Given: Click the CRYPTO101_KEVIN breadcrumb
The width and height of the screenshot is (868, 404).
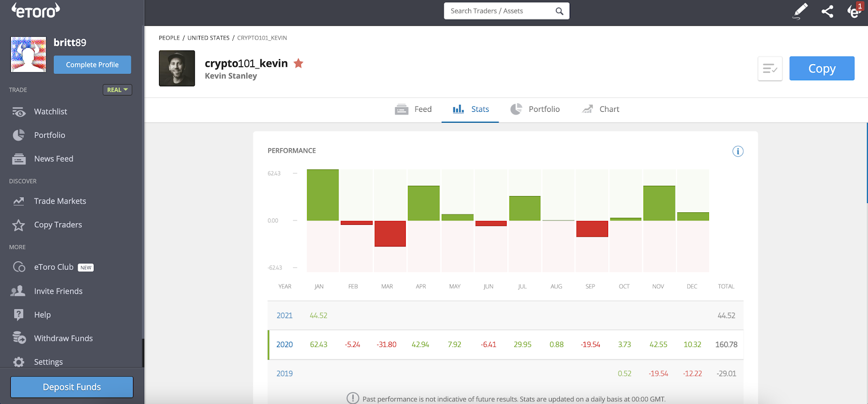Looking at the screenshot, I should (262, 38).
